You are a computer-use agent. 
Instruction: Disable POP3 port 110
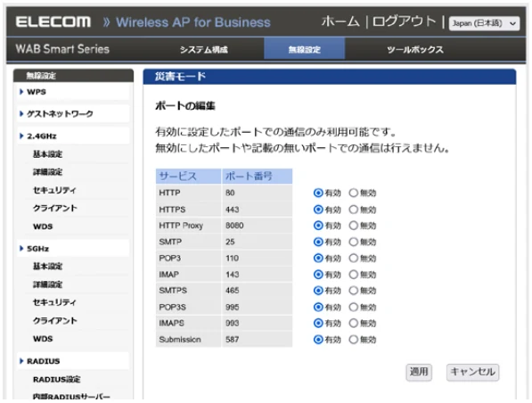click(354, 258)
